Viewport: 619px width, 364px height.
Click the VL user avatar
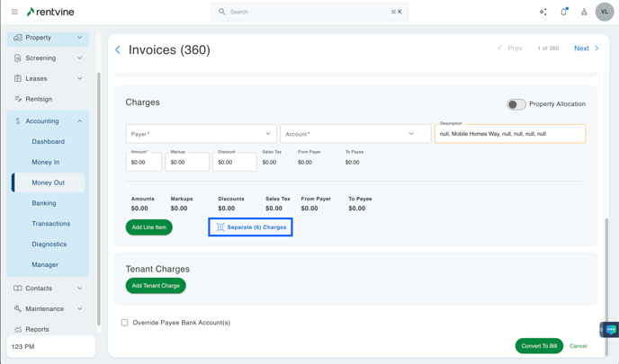coord(605,12)
